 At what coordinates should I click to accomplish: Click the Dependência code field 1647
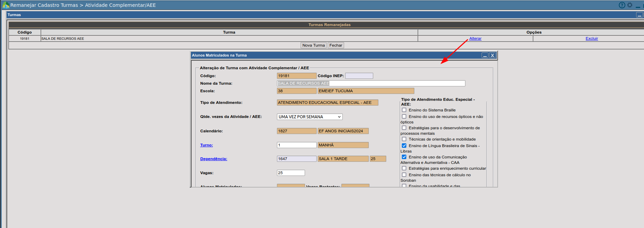point(296,159)
